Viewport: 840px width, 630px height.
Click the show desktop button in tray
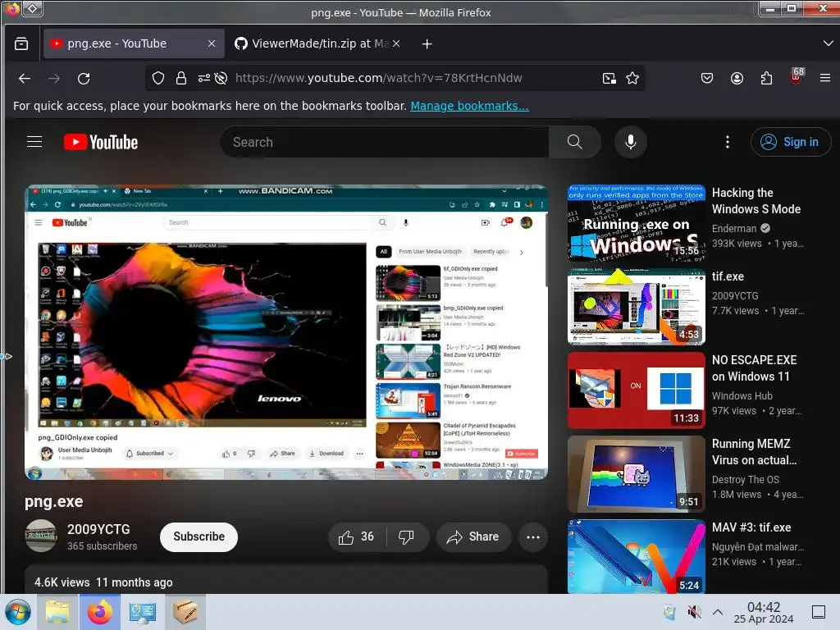(x=819, y=612)
